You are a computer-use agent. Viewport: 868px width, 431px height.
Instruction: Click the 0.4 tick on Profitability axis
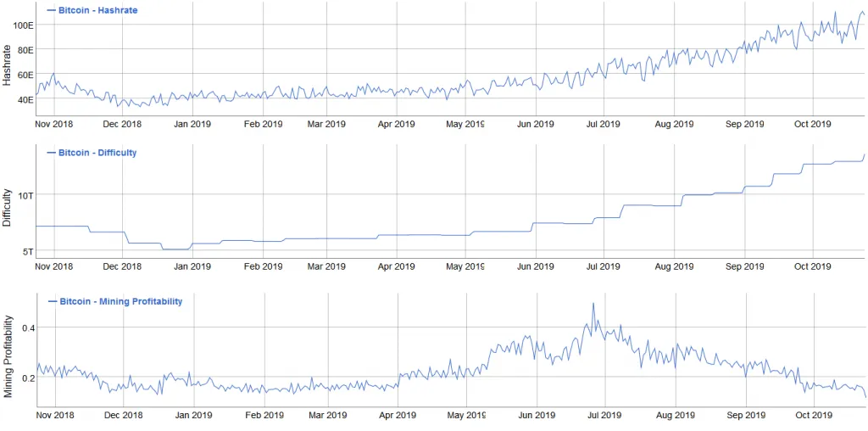(x=28, y=327)
